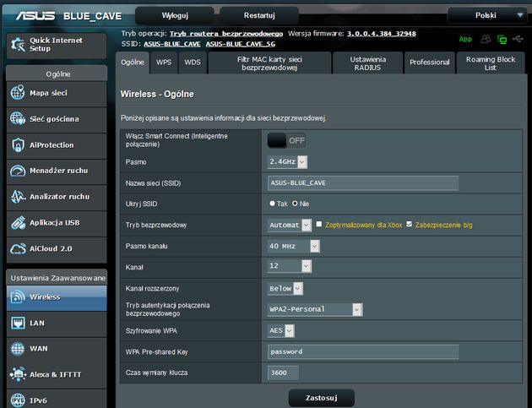Viewport: 532px width, 408px height.
Task: Click the Mapa sieci globe icon
Action: point(18,92)
